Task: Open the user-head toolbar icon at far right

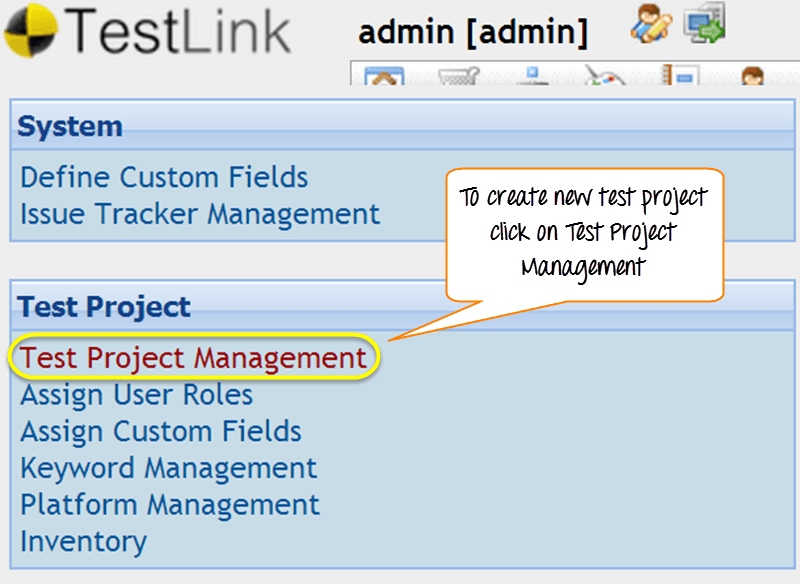Action: click(x=751, y=77)
